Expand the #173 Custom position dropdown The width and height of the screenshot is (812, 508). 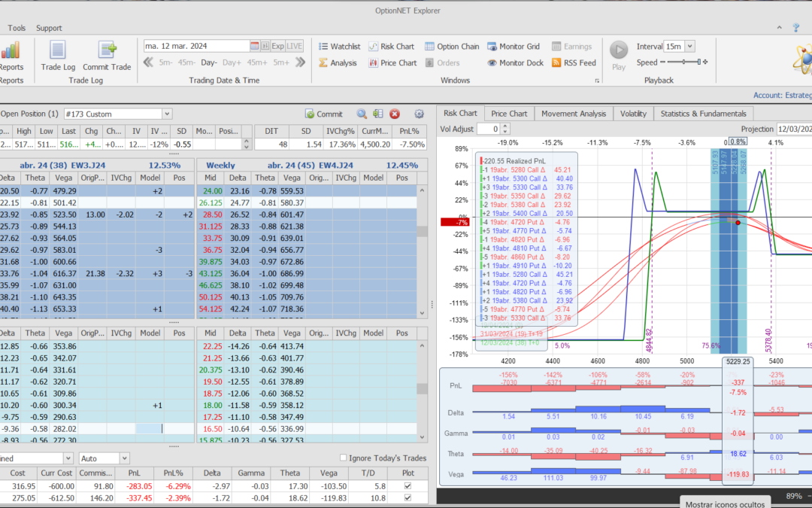(x=166, y=114)
